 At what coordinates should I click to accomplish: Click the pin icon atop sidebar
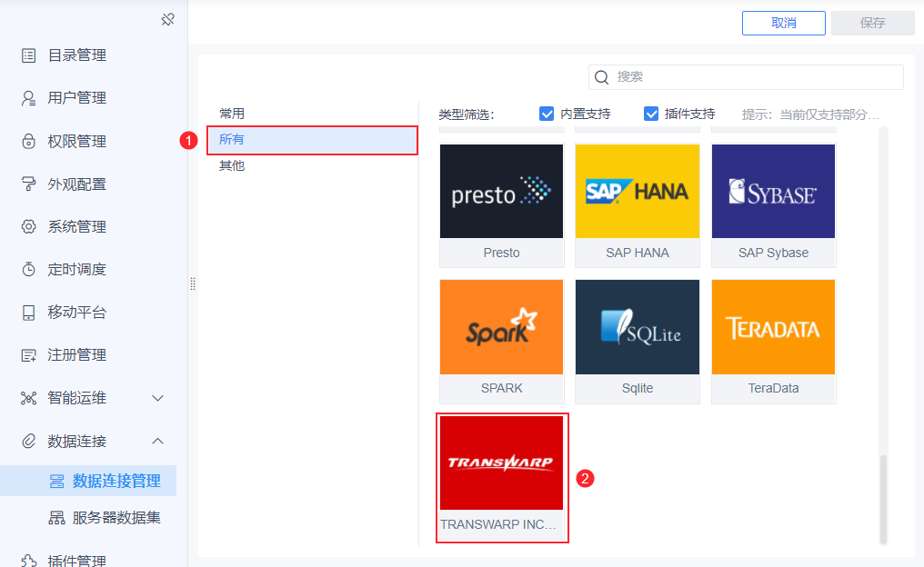168,19
